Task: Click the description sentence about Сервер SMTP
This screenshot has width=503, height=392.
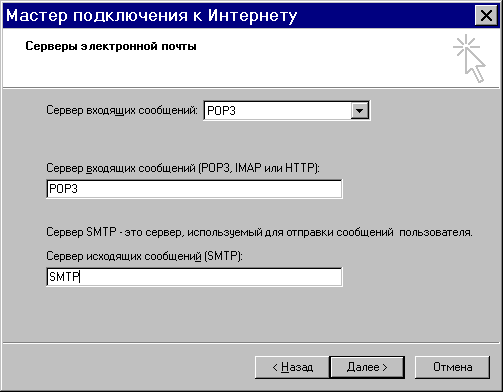Action: click(x=259, y=232)
